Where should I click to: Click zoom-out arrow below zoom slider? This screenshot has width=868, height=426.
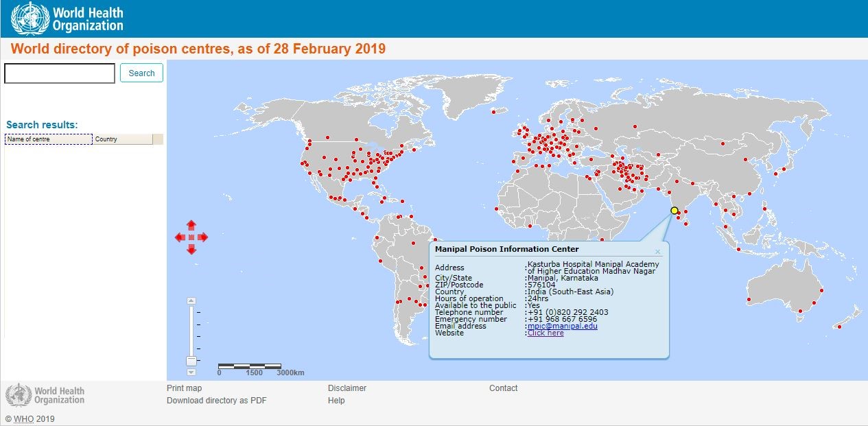tap(191, 372)
